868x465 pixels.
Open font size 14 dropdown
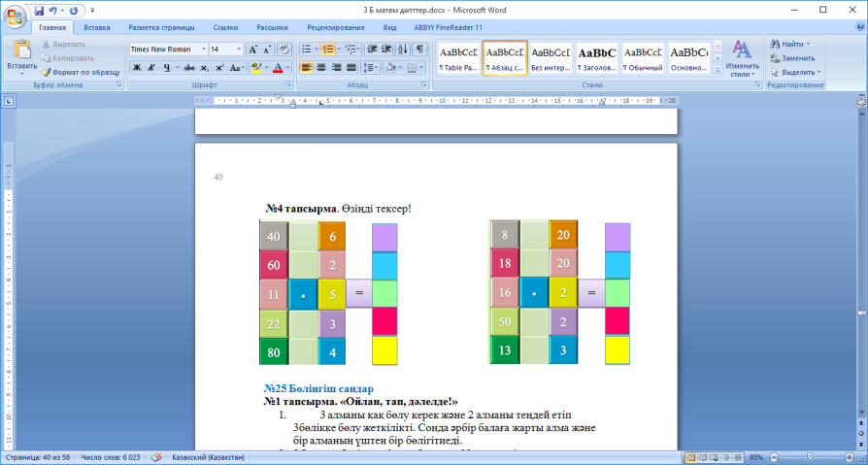pos(239,50)
